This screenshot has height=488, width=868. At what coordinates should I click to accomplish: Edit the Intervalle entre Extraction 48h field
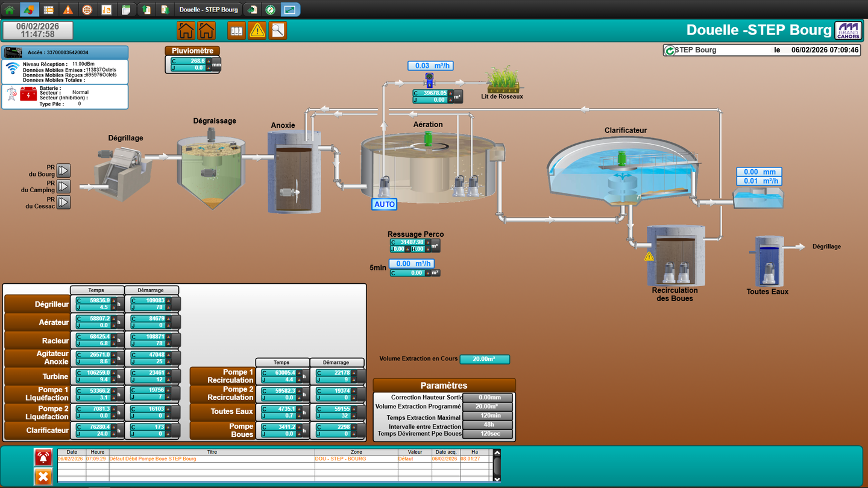(x=488, y=425)
